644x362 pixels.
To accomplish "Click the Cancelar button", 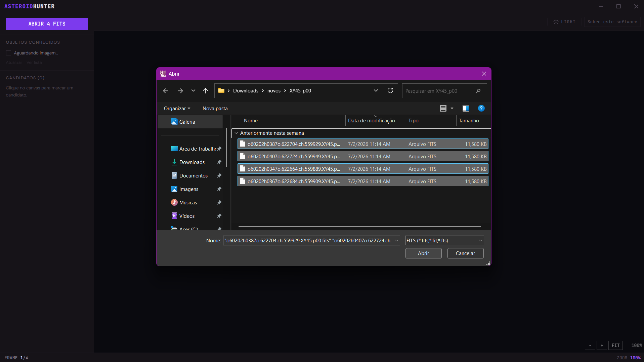I will tap(465, 253).
